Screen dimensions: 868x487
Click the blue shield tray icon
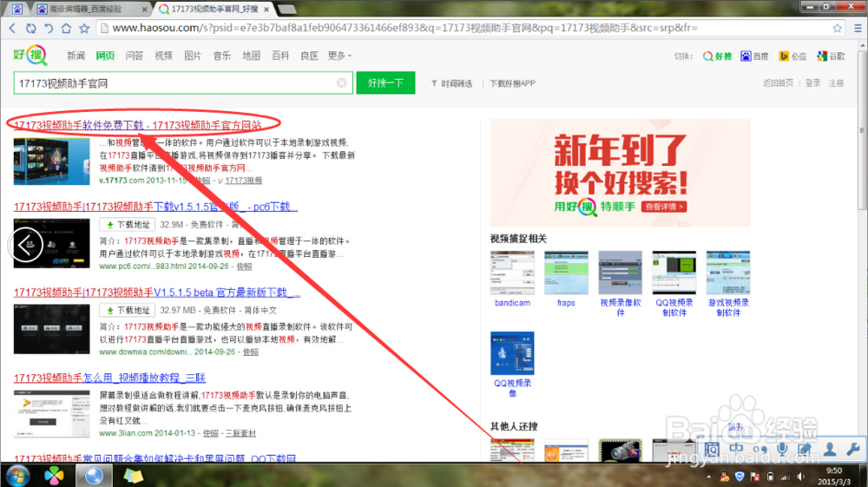click(740, 477)
